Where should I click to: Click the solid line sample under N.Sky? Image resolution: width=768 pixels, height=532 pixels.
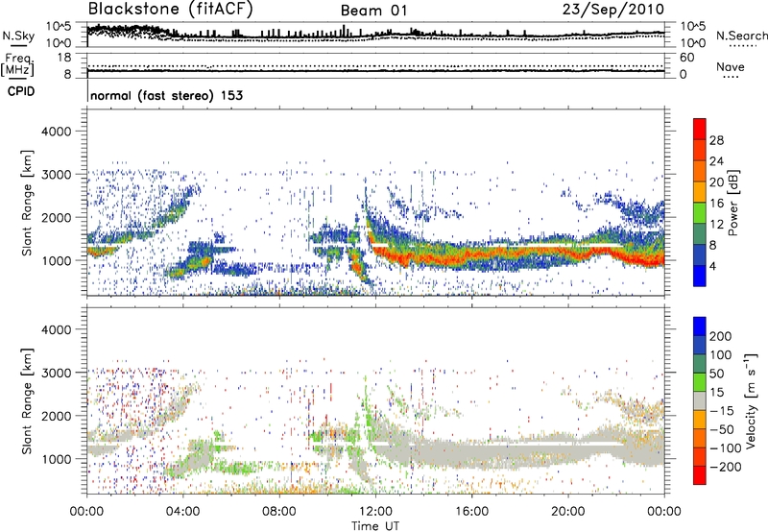(18, 46)
